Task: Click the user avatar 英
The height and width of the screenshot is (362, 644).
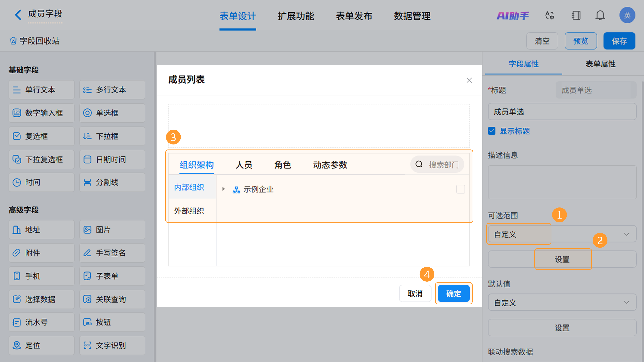Action: pyautogui.click(x=627, y=15)
